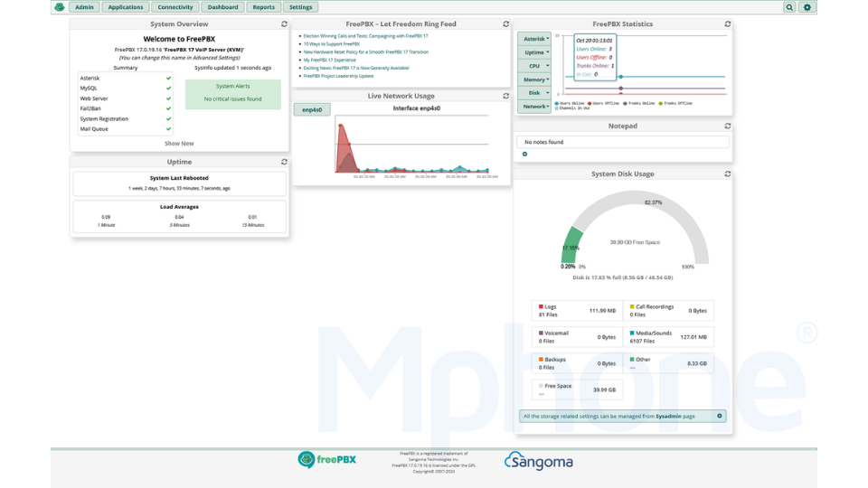Viewport: 868px width, 488px height.
Task: Add a new note with plus icon
Action: tap(524, 154)
